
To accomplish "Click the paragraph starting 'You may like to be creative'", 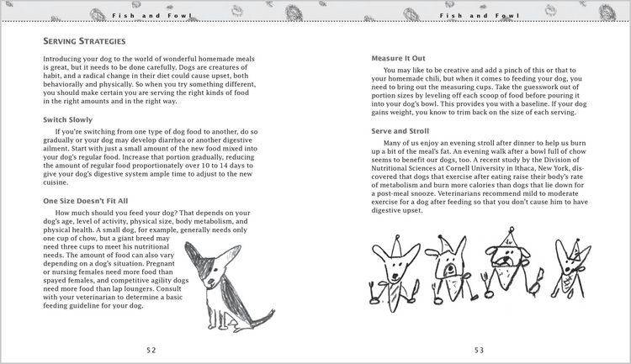I will pyautogui.click(x=479, y=92).
